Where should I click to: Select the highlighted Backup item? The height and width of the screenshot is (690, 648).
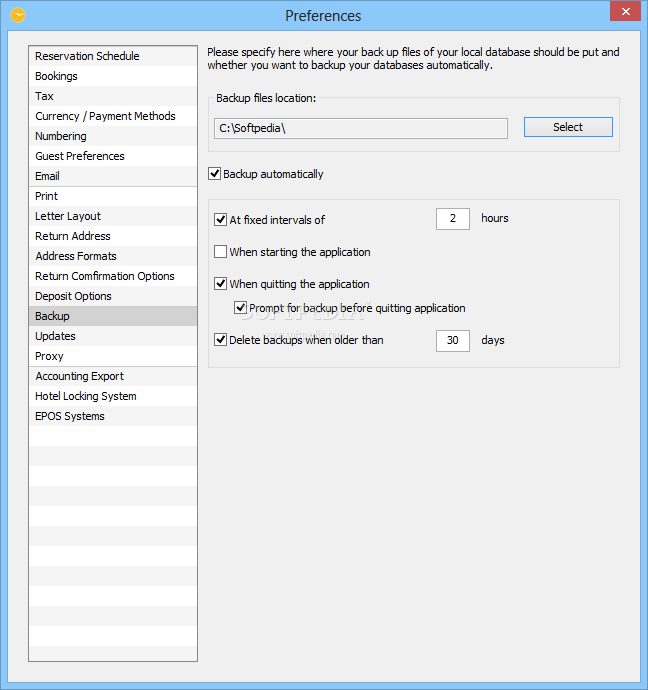(113, 316)
